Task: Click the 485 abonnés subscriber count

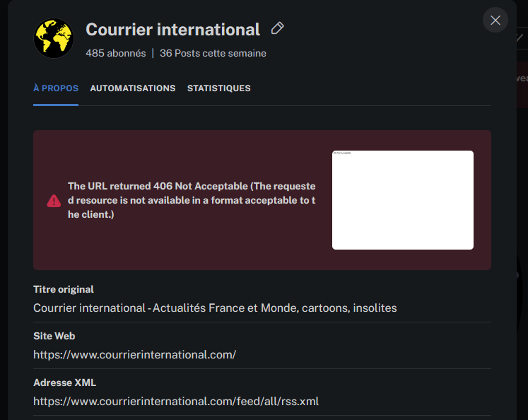Action: pos(115,53)
